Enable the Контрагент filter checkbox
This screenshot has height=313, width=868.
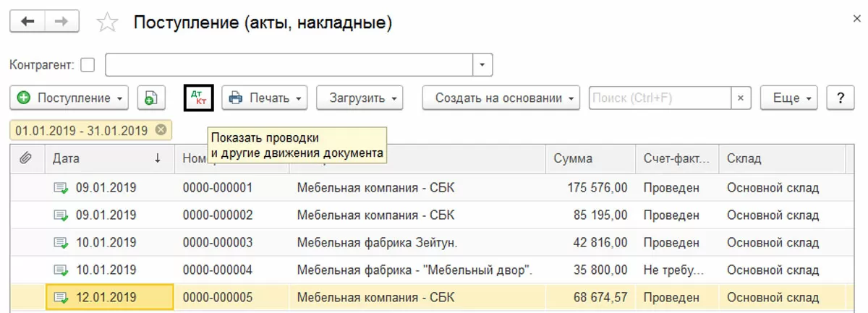88,64
